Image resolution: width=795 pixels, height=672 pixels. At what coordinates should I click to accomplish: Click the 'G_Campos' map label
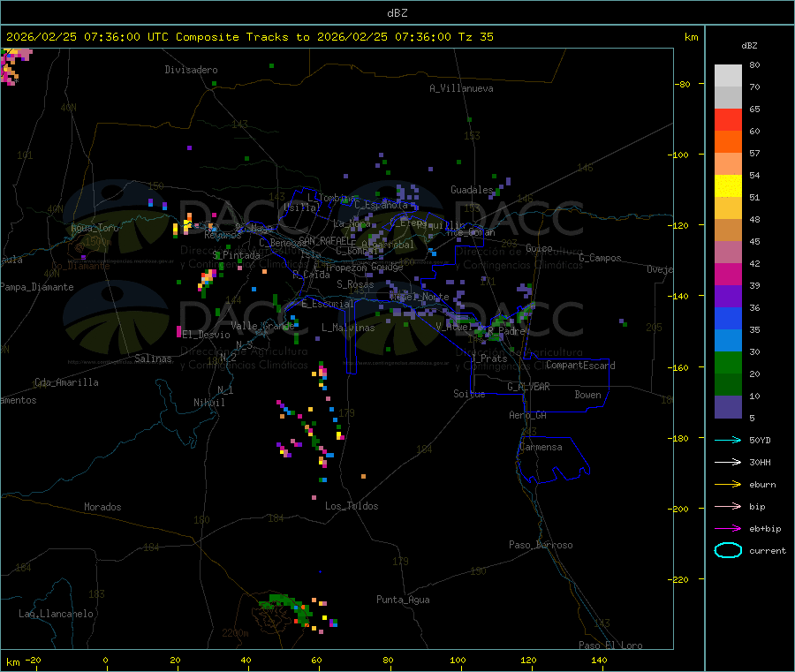[600, 258]
